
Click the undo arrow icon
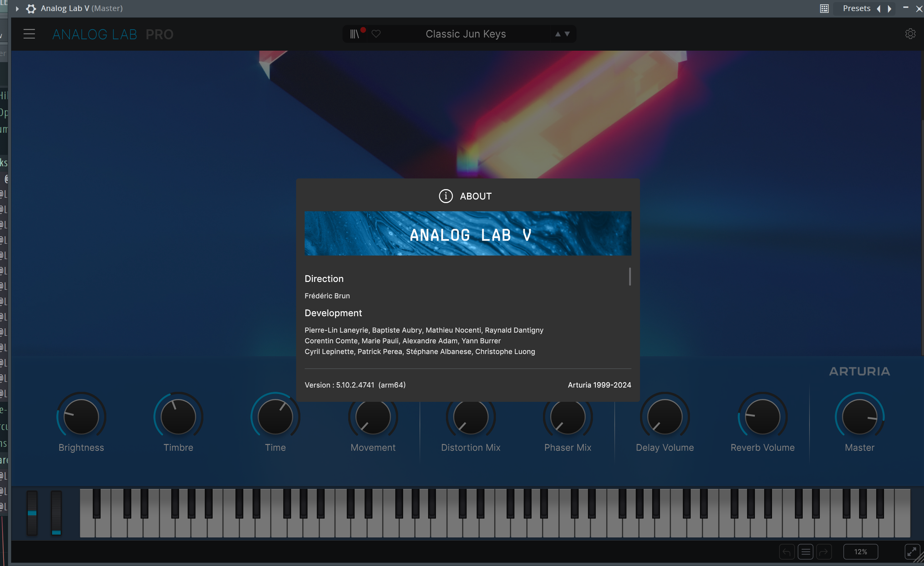coord(786,552)
